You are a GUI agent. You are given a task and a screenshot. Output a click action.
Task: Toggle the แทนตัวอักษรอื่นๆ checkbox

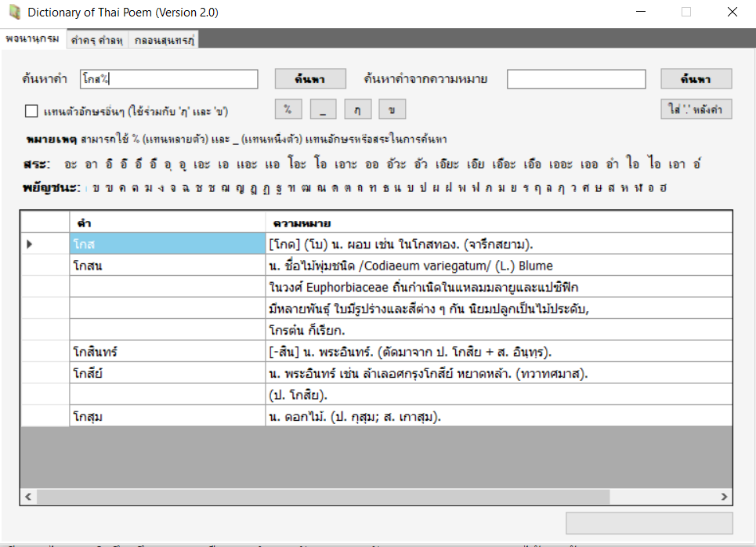(x=32, y=110)
